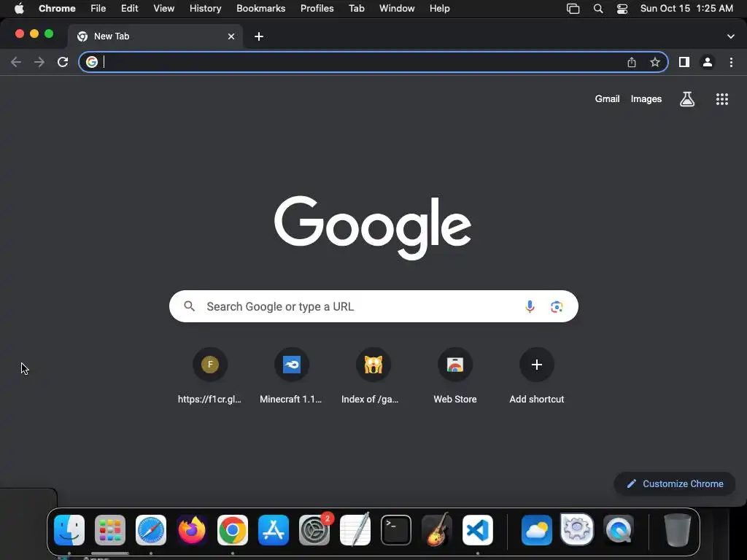Open the Weather app in Dock
The image size is (747, 560).
[536, 530]
